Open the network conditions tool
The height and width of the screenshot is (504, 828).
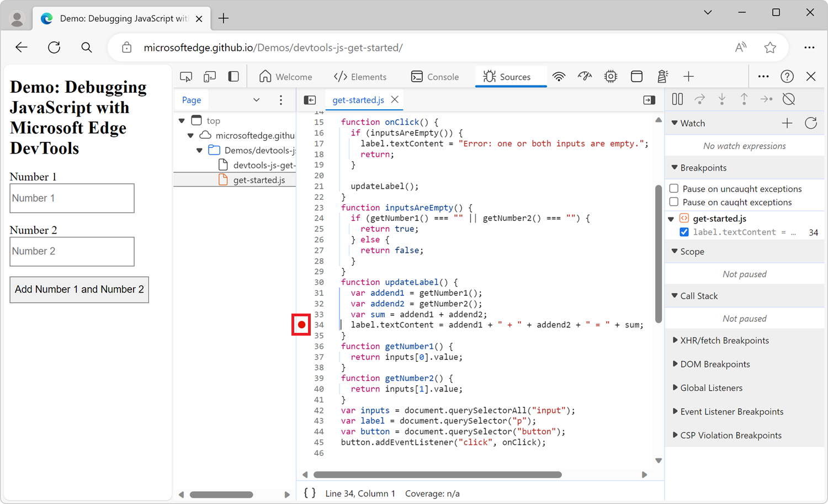click(559, 76)
